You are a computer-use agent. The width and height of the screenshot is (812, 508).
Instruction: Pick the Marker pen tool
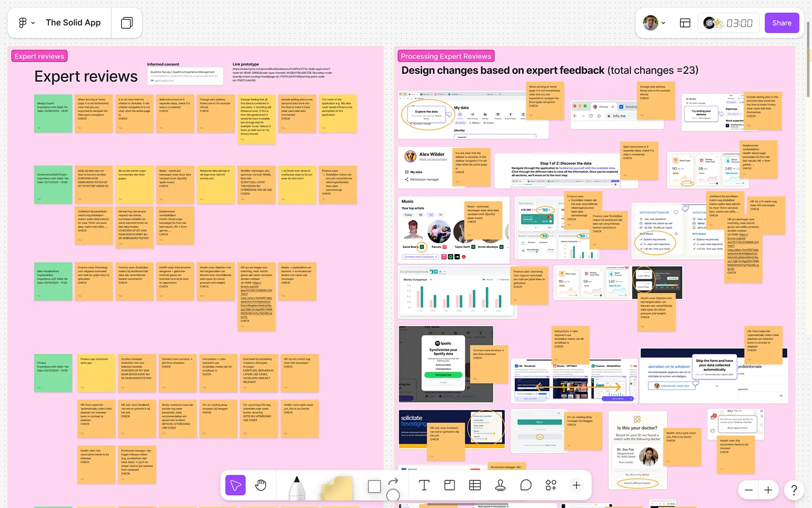click(x=297, y=488)
